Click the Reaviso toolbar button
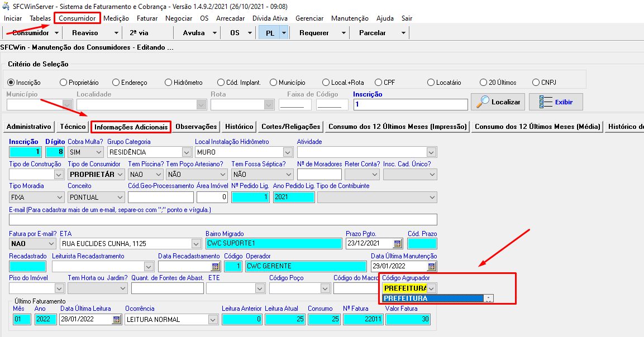 click(85, 33)
